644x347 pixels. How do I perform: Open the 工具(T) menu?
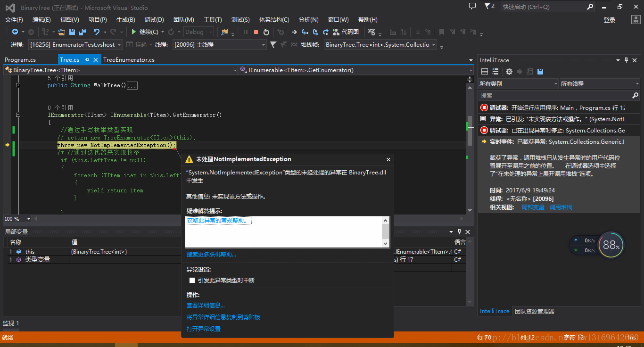[213, 19]
